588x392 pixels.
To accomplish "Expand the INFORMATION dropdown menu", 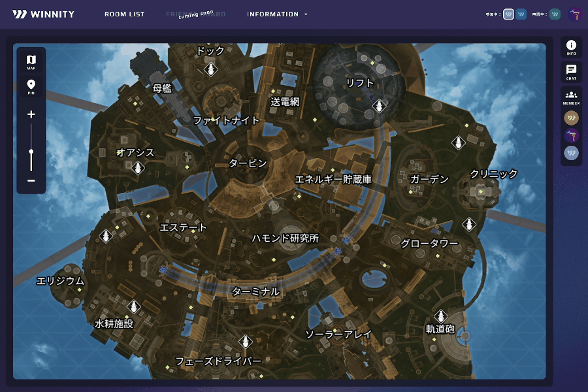I will pos(277,14).
